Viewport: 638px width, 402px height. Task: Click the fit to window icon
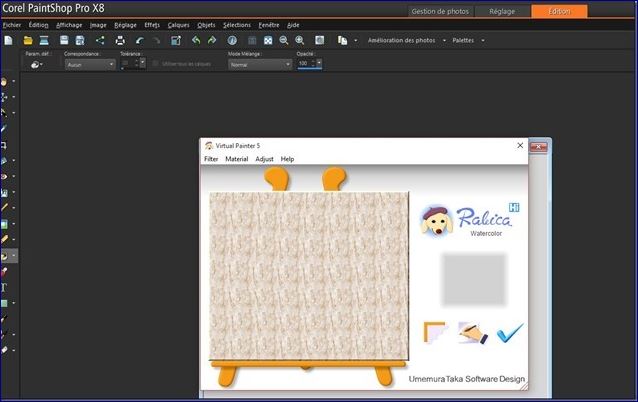coord(268,40)
